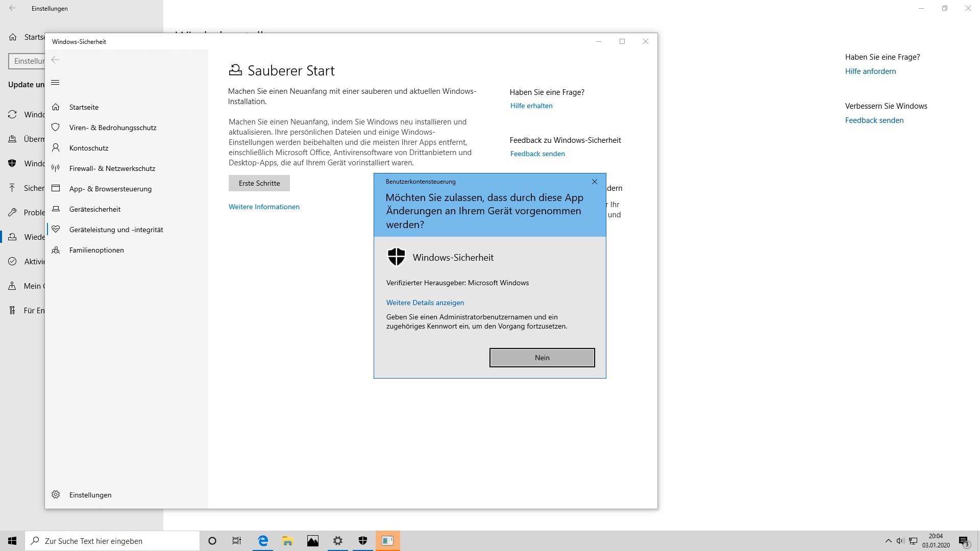This screenshot has height=551, width=980.
Task: Minimize the Windows-Sicherheit window
Action: (599, 41)
